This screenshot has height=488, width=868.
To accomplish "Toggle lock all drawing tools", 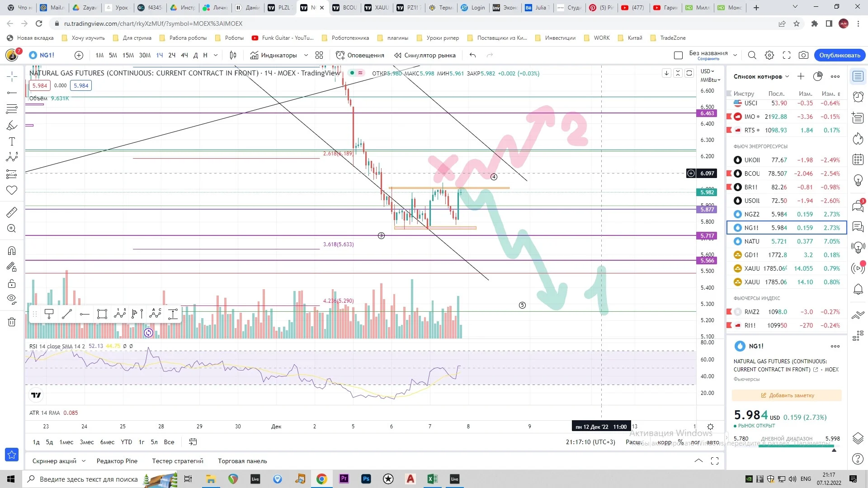I will coord(12,284).
